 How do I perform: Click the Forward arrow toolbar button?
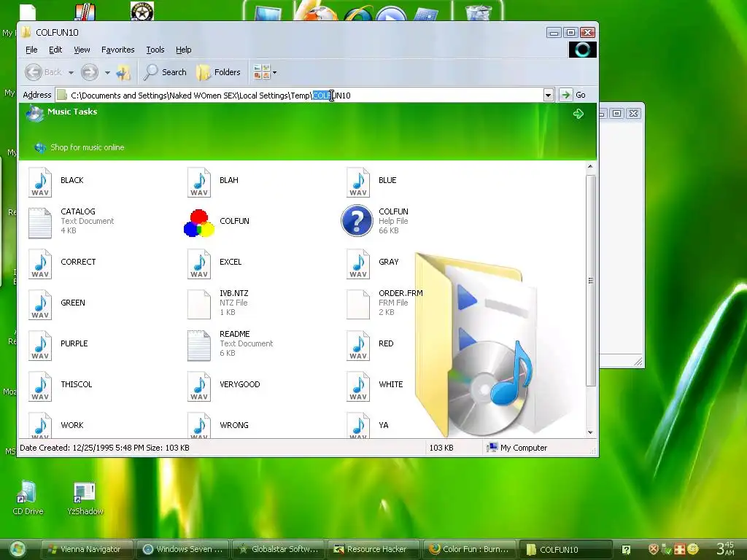[x=89, y=72]
